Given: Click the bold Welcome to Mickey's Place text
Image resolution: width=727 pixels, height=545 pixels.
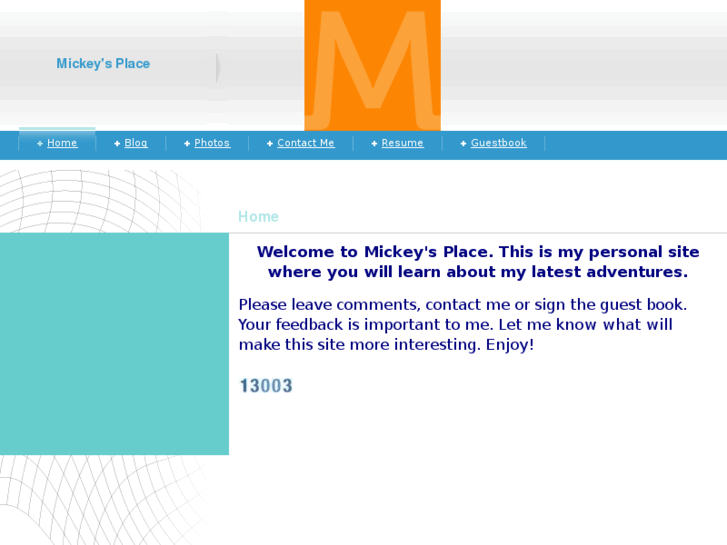Looking at the screenshot, I should click(478, 262).
